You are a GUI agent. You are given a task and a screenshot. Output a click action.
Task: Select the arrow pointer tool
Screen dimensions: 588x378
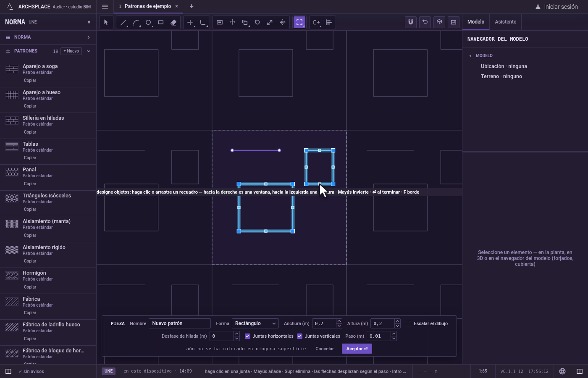pos(106,22)
